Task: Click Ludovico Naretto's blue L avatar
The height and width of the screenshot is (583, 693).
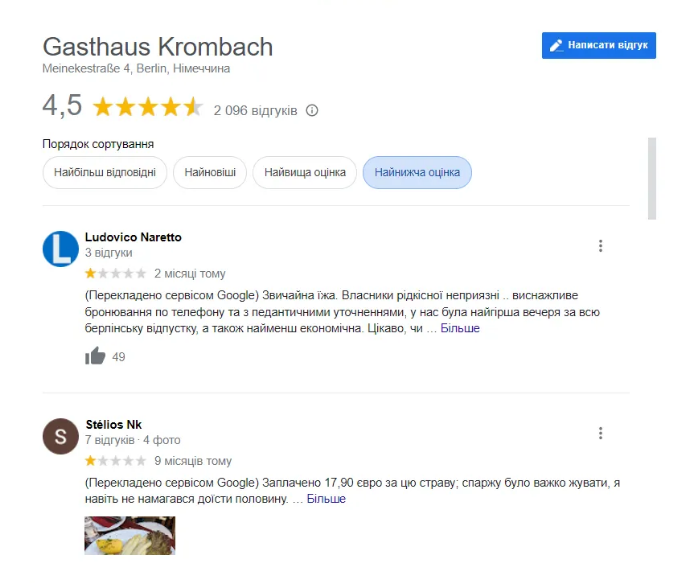Action: coord(61,249)
